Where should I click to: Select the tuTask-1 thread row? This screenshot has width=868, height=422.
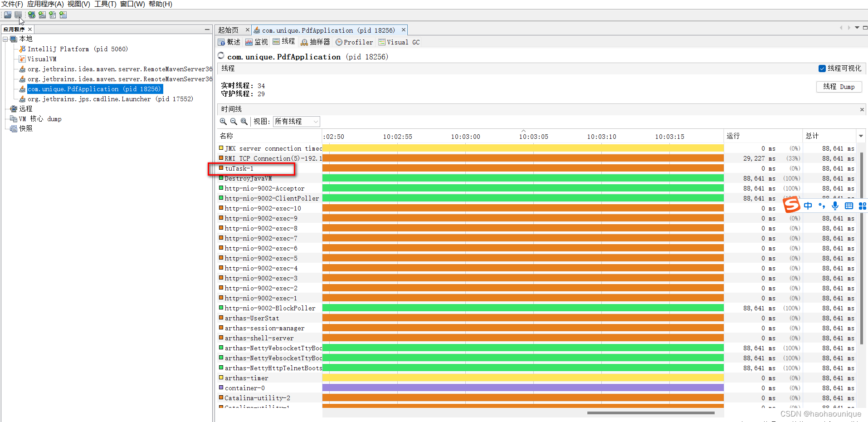pos(536,168)
